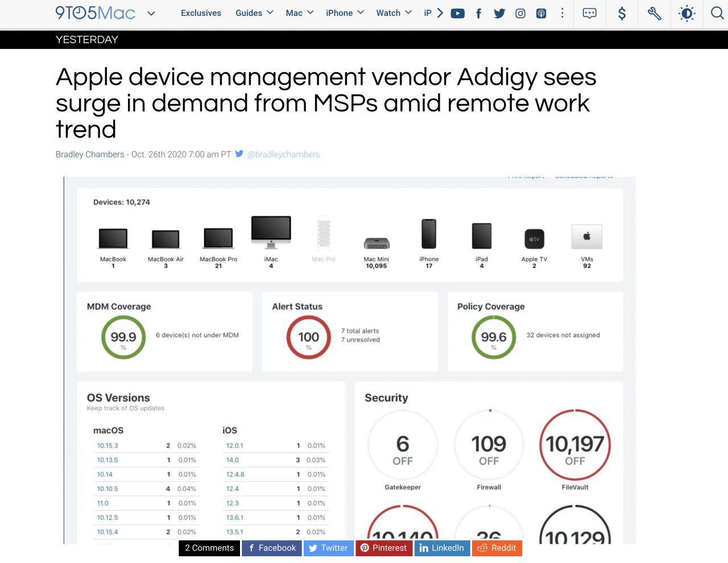Click the Facebook icon in the header
728x563 pixels.
tap(478, 13)
